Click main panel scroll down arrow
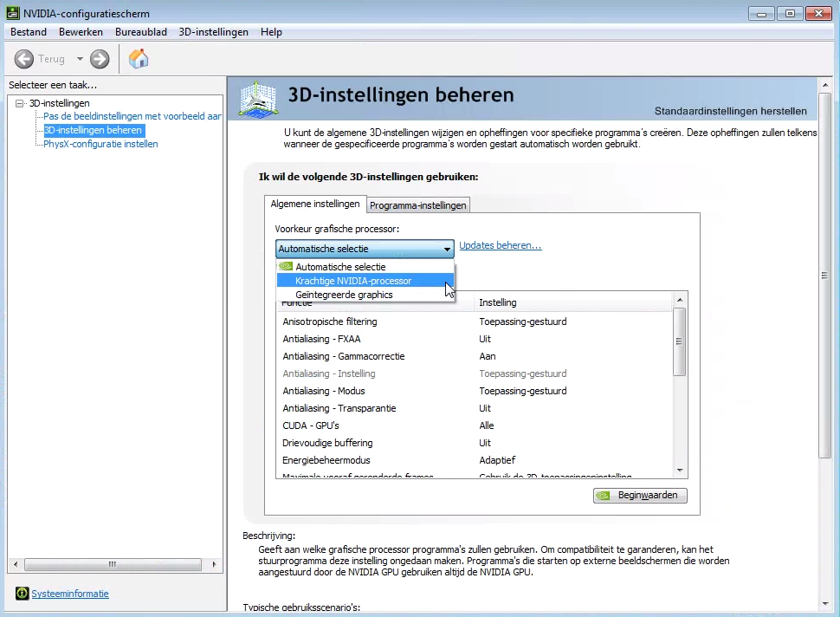 point(825,604)
